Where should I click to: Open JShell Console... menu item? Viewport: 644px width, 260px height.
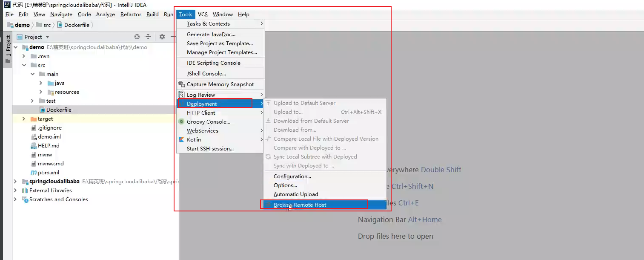tap(220, 74)
